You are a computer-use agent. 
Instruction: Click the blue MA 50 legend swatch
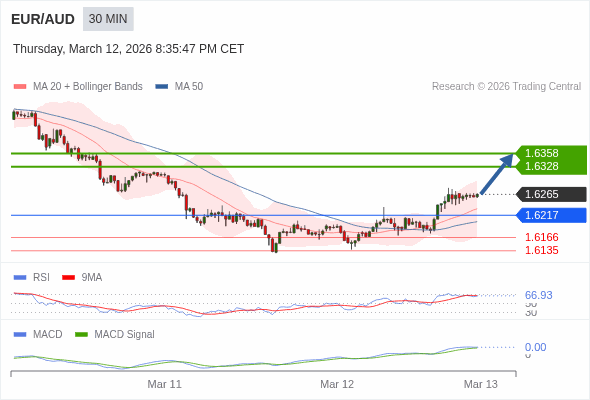pos(162,87)
